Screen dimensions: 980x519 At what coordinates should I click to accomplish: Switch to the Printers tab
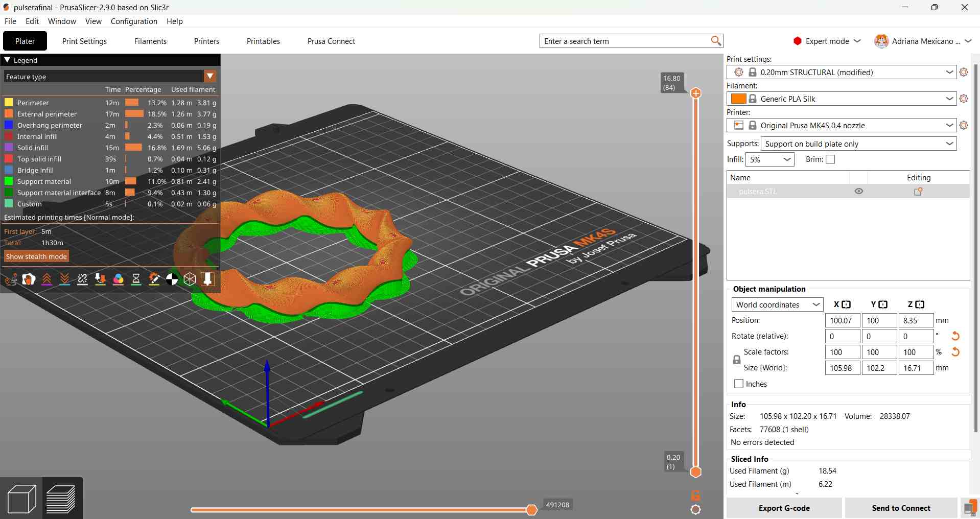point(206,41)
